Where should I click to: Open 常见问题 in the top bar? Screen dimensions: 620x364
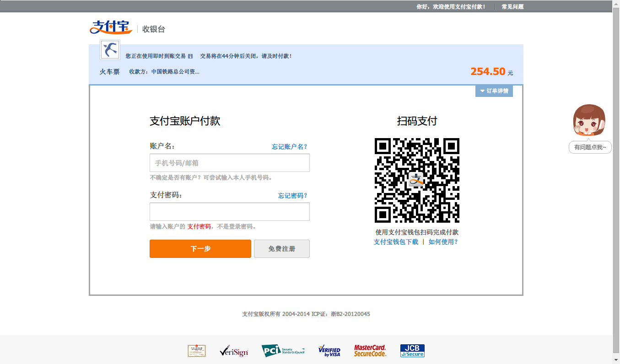tap(512, 7)
